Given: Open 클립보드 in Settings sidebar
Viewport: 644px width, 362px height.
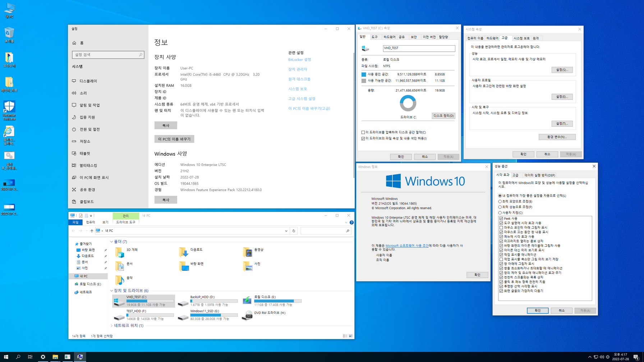Looking at the screenshot, I should (x=108, y=202).
